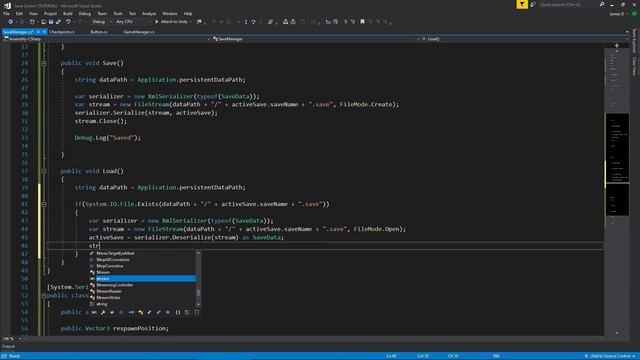This screenshot has width=640, height=360.
Task: Click the signed-in account name James
Action: pos(617,13)
